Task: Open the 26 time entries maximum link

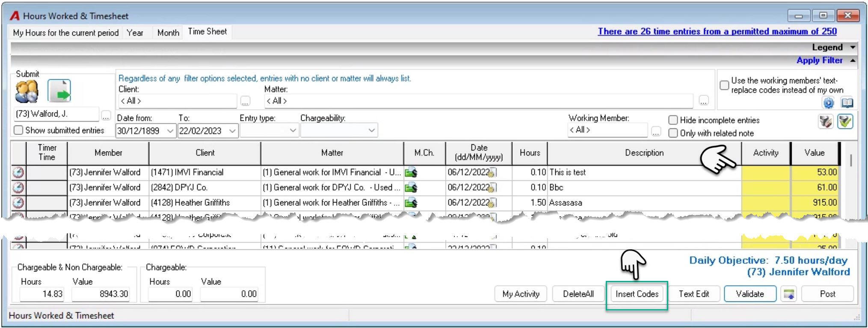Action: tap(717, 32)
